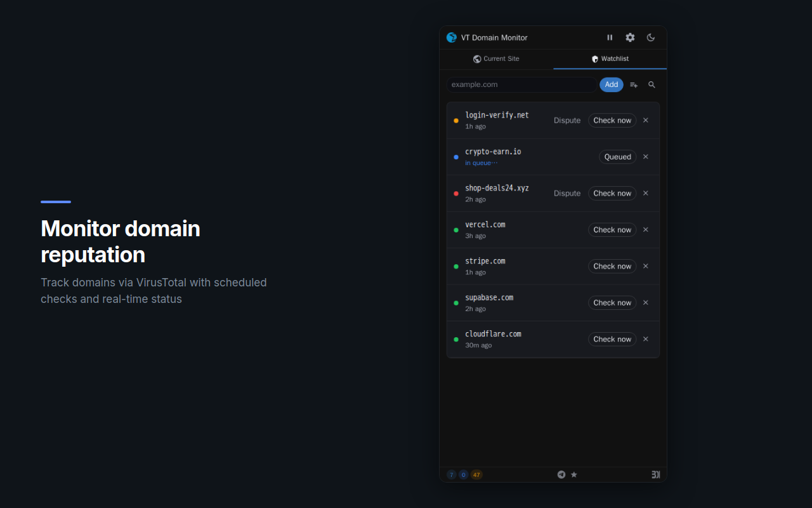
Task: Click the Queued status for crypto-earn.io
Action: point(617,156)
